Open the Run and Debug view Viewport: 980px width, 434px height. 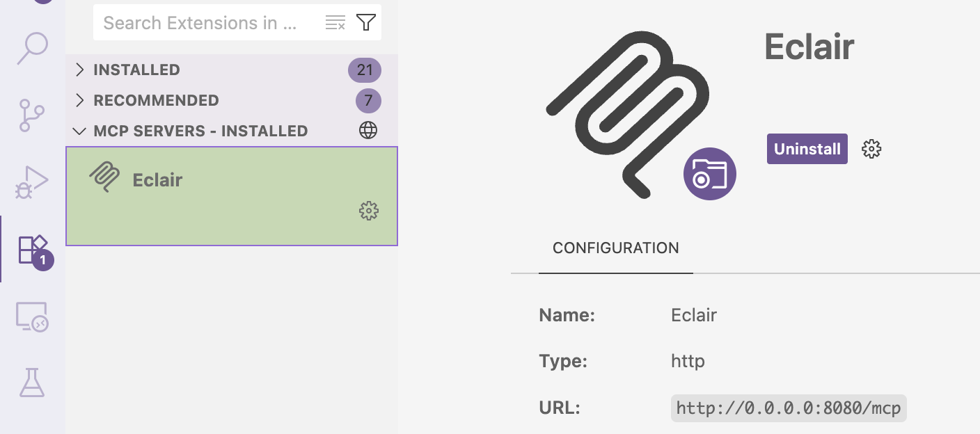click(32, 182)
